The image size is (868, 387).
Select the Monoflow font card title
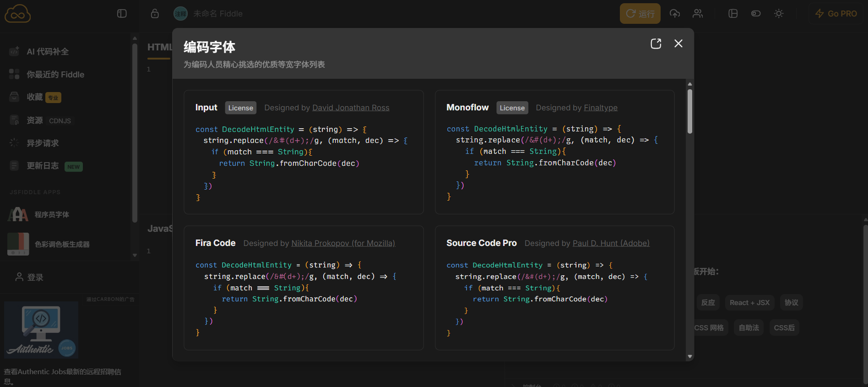click(x=468, y=108)
